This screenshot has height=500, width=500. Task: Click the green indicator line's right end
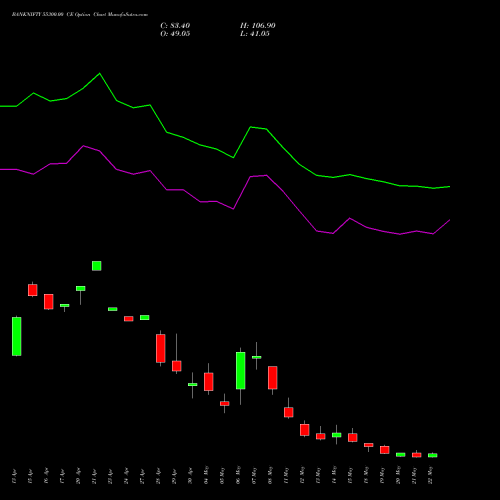pyautogui.click(x=449, y=187)
